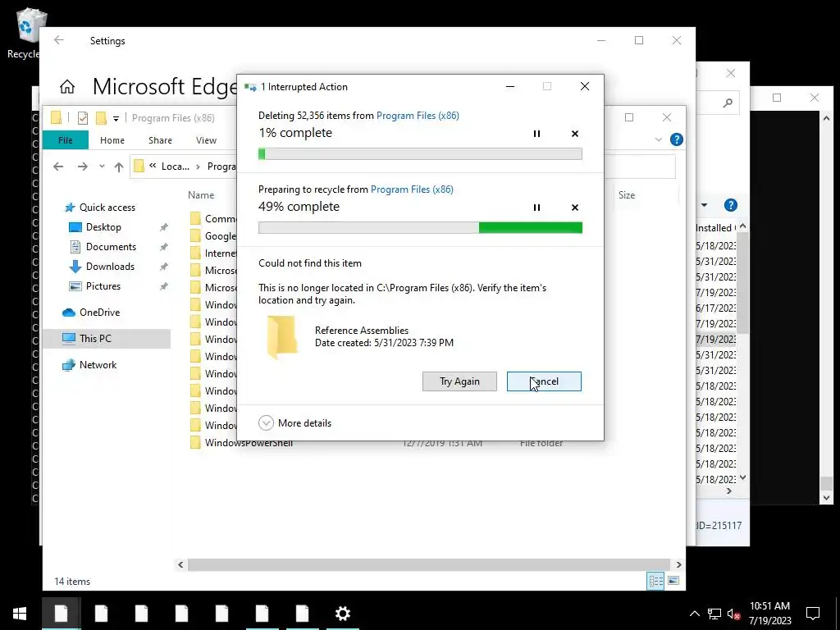Go forward in File Explorer navigation
Viewport: 840px width, 630px height.
(x=82, y=167)
